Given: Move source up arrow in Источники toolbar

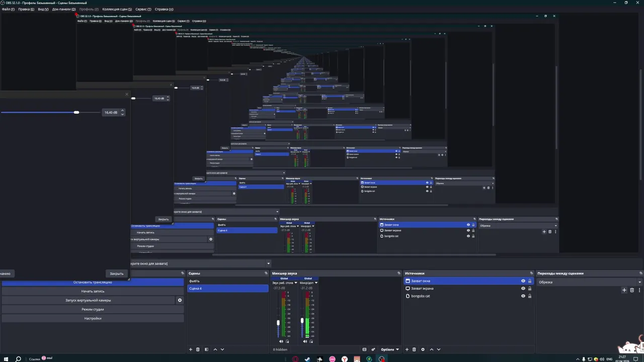Looking at the screenshot, I should pos(431,349).
